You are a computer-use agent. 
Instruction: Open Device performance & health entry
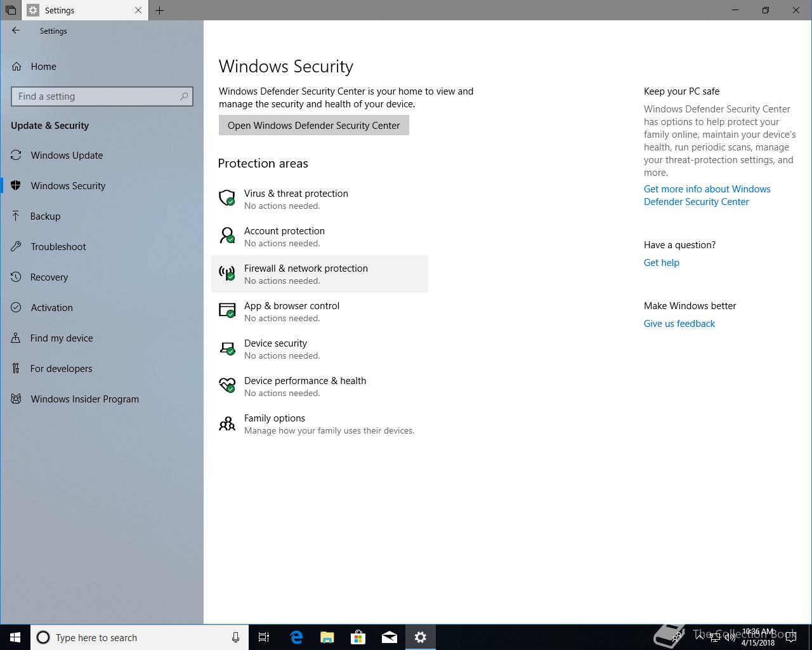(320, 387)
